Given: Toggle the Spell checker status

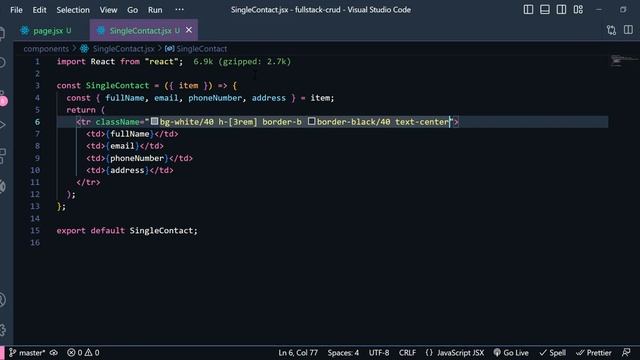Looking at the screenshot, I should tap(553, 353).
